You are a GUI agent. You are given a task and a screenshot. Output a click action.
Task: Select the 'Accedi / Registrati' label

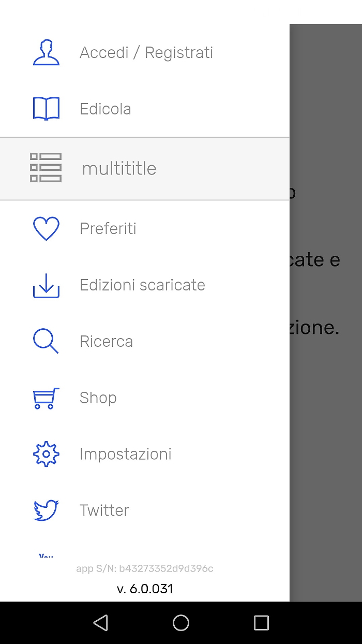146,53
